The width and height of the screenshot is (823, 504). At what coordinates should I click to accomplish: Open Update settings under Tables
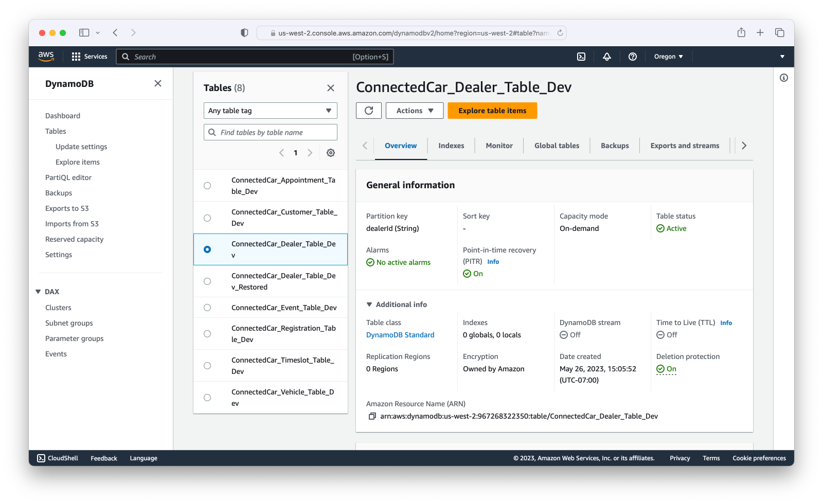[x=81, y=147]
